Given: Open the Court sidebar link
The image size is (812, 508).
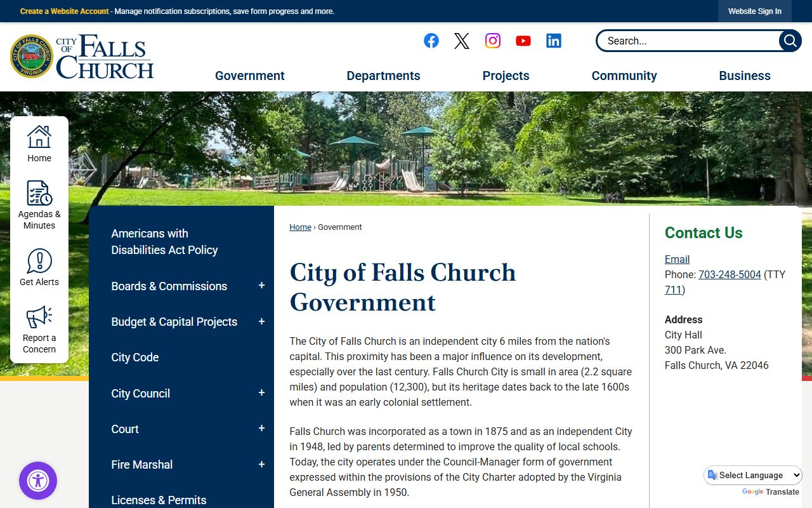Looking at the screenshot, I should tap(125, 429).
